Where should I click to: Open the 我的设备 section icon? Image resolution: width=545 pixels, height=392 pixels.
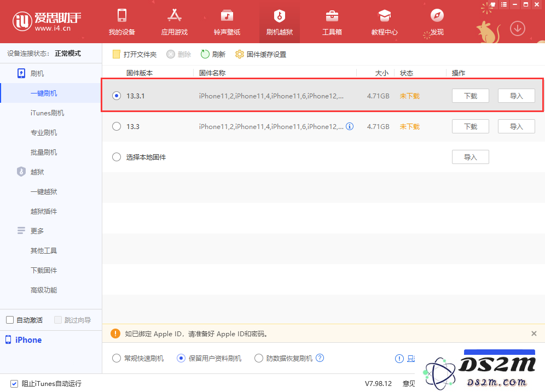click(121, 16)
